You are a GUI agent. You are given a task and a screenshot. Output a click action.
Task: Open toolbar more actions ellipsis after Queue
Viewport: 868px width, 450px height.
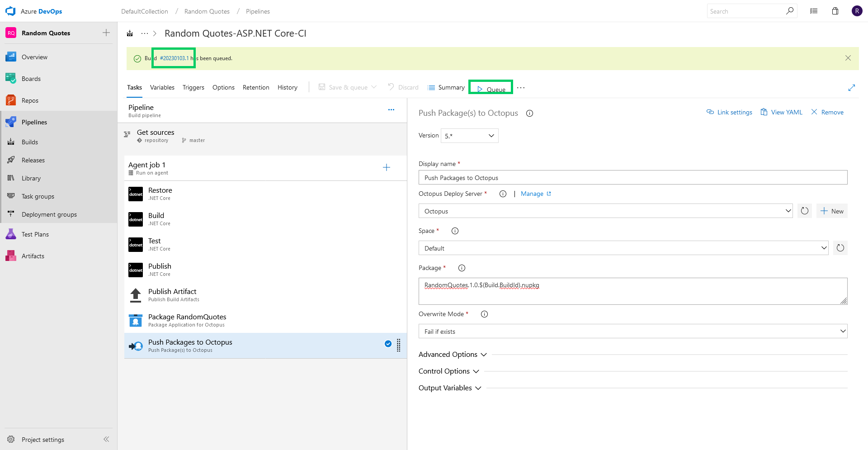521,88
